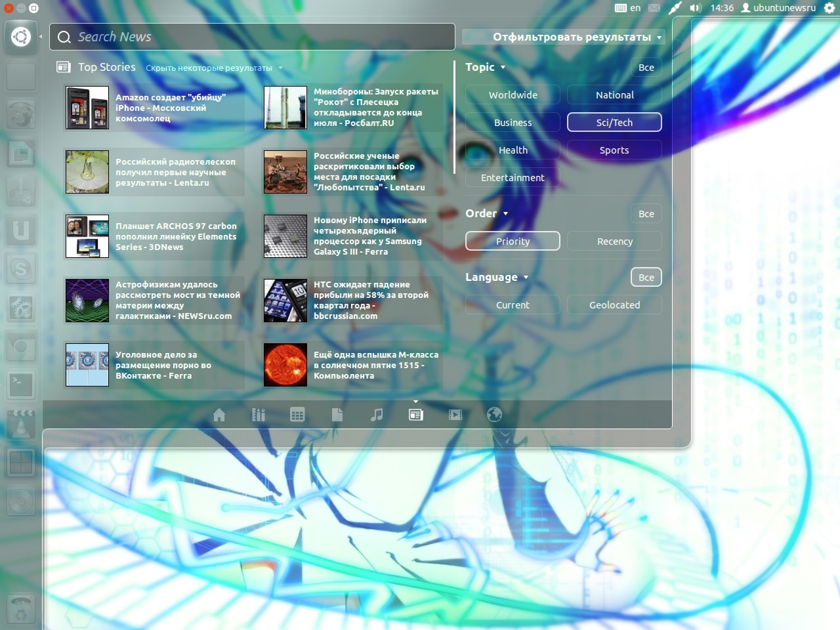Screen dimensions: 840x630
Task: Open the Video lens icon
Action: pos(455,415)
